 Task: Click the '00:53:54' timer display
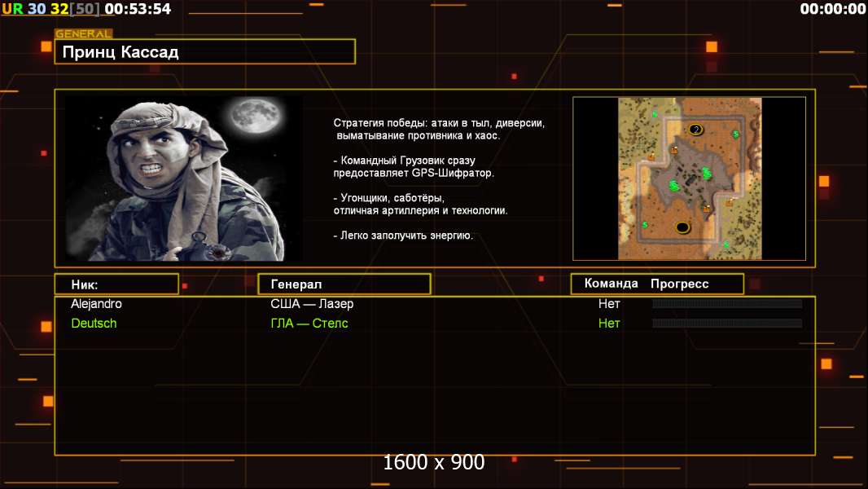[x=138, y=9]
